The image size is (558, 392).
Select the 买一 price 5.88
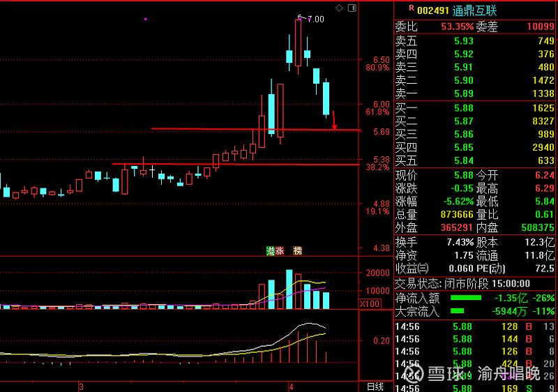point(464,108)
